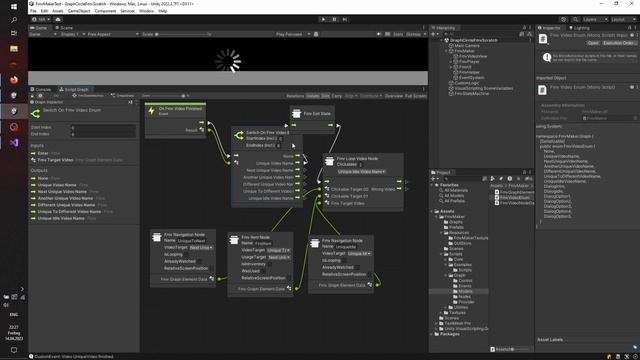Toggle AlreadyWatched checkbox on UniqueToNext navigation node
This screenshot has height=360, width=640.
[x=200, y=261]
